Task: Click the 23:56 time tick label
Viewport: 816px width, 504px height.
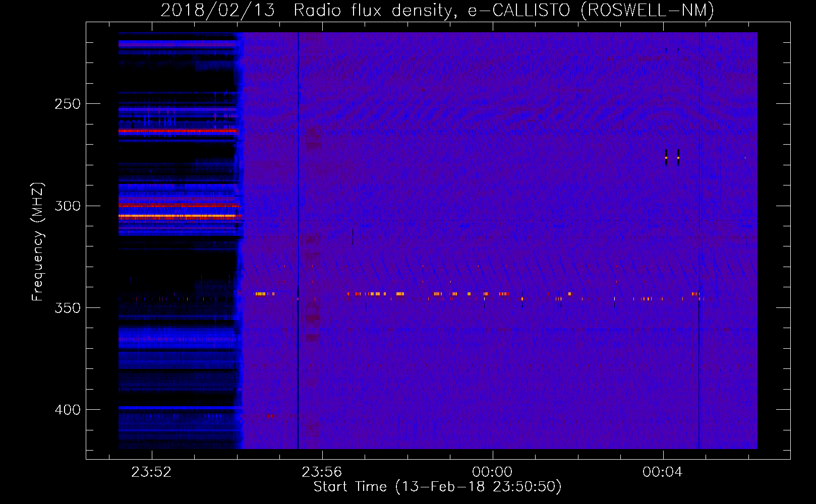Action: click(x=322, y=472)
